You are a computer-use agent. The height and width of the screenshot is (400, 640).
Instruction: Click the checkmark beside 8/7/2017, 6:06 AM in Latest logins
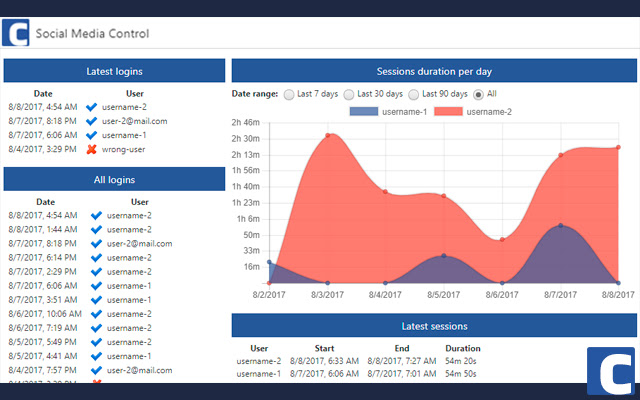point(91,135)
